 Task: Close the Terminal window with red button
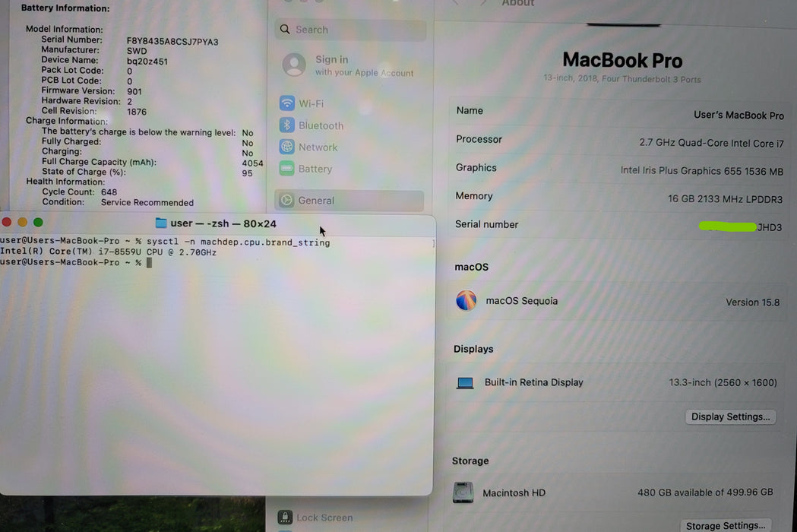pos(7,222)
